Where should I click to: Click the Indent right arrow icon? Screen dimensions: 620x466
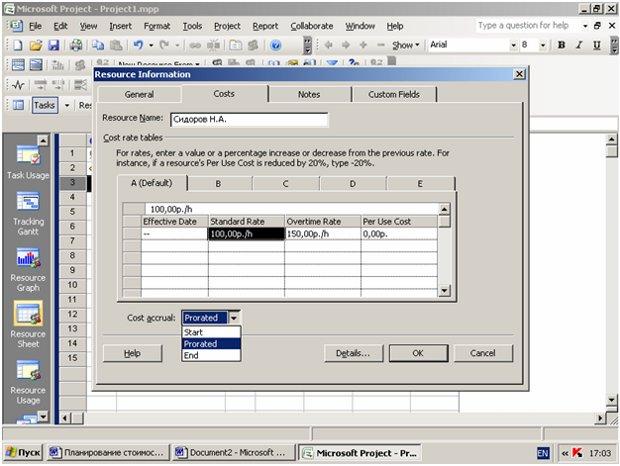click(x=346, y=45)
